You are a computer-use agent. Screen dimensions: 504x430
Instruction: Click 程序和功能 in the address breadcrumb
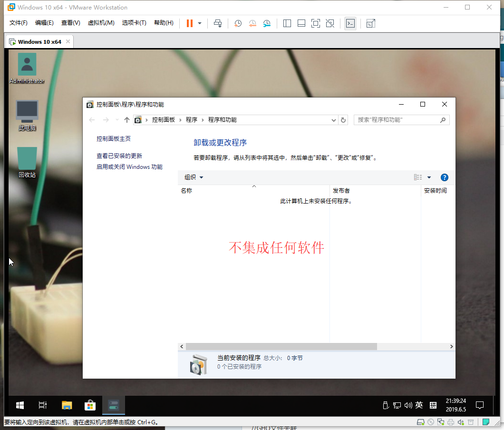(223, 120)
